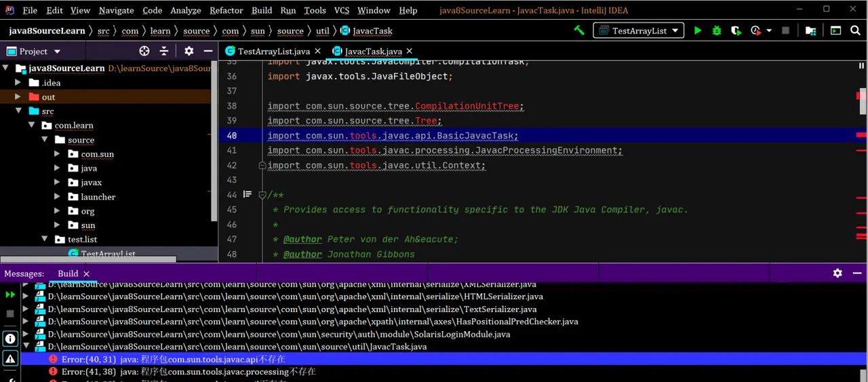Hide the Project panel with minus icon
The height and width of the screenshot is (382, 868).
207,51
